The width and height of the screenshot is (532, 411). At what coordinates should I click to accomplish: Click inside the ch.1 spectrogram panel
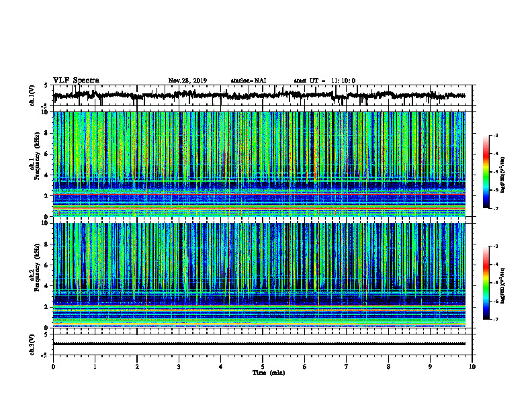coord(259,164)
